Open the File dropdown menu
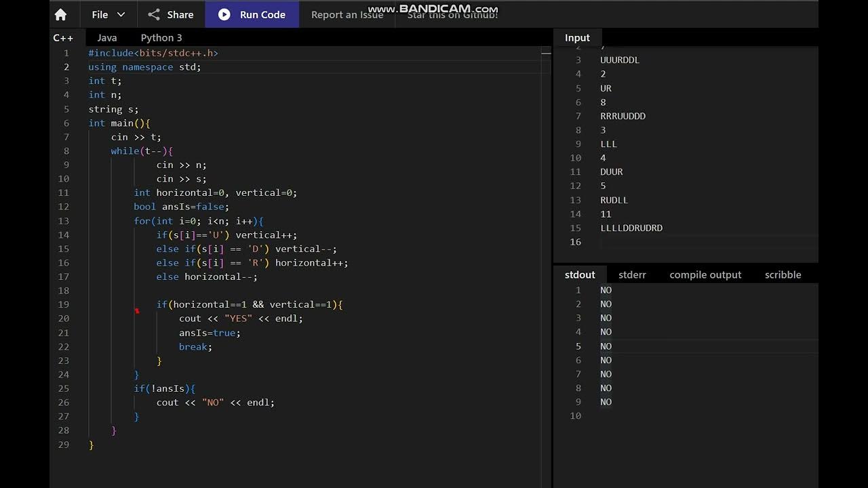868x488 pixels. point(108,14)
